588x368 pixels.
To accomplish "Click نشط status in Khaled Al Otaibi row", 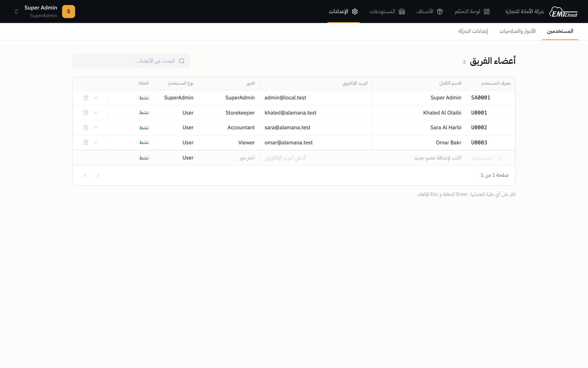I will tap(144, 113).
